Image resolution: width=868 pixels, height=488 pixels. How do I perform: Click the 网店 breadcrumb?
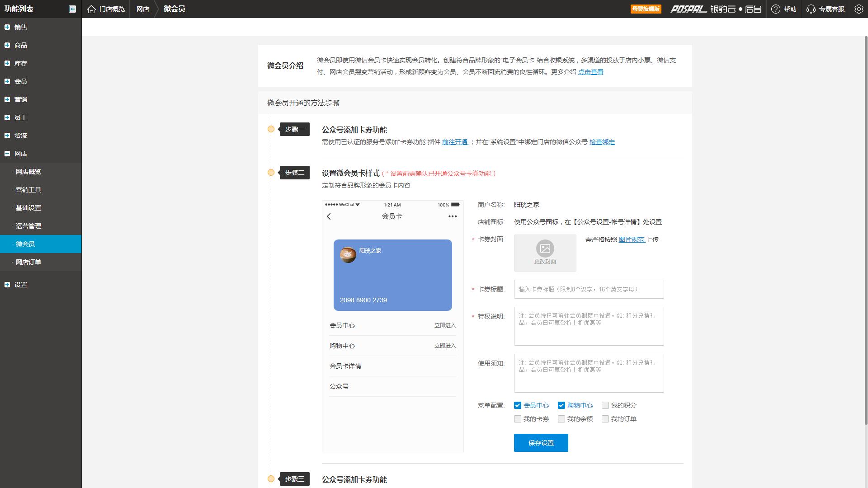(143, 9)
